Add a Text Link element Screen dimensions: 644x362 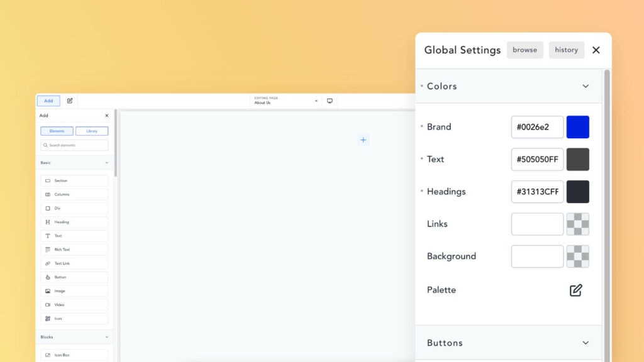[x=74, y=263]
